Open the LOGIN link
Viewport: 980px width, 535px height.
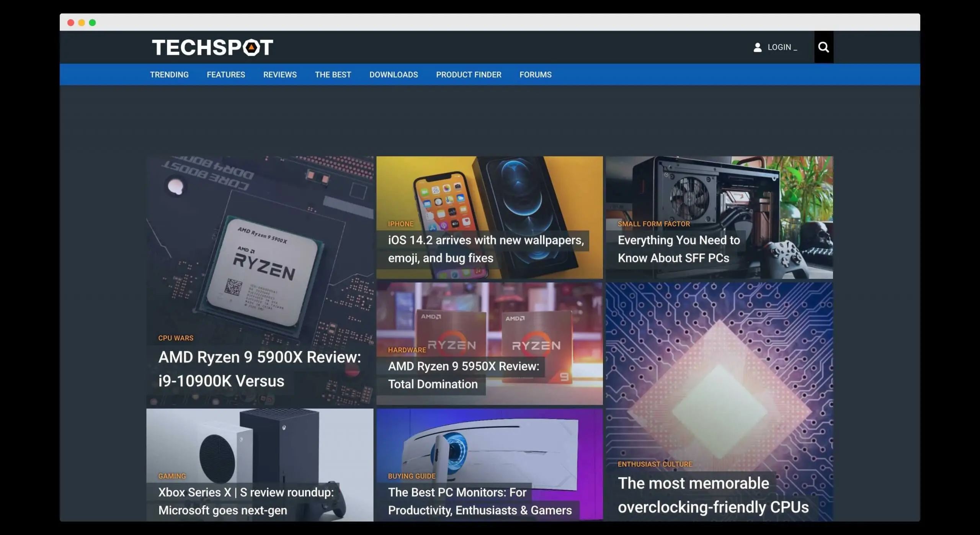779,47
